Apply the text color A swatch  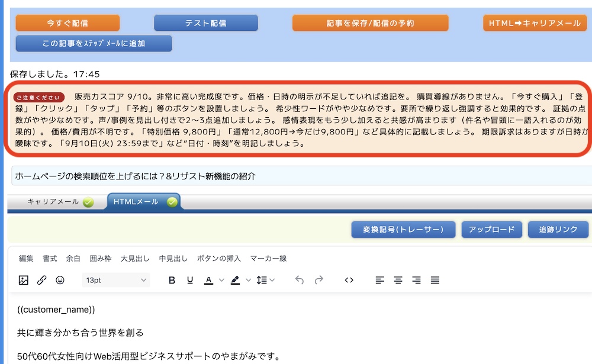(208, 281)
